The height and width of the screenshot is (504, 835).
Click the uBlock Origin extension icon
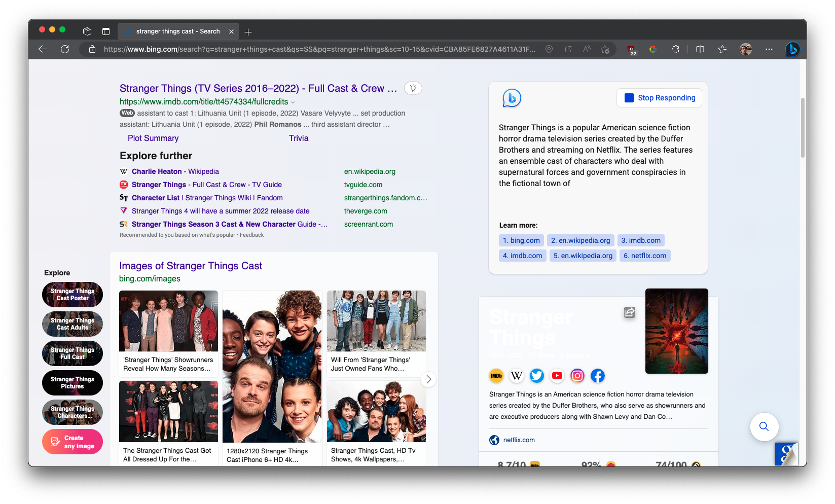point(631,49)
